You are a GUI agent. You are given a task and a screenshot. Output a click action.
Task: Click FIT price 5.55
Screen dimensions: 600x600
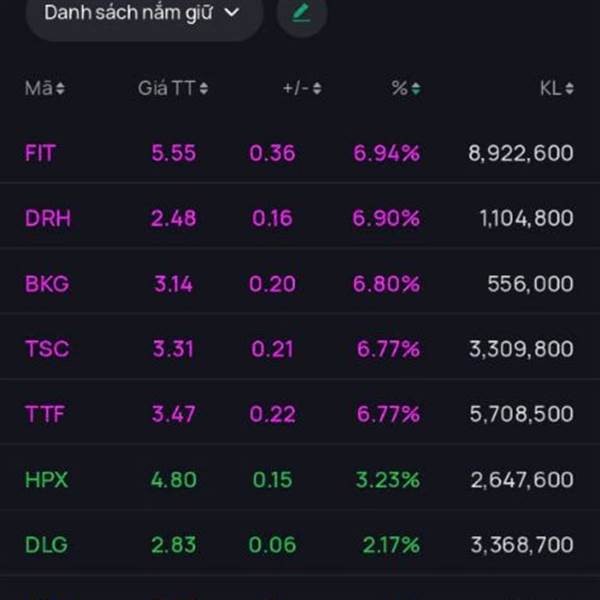click(x=173, y=153)
